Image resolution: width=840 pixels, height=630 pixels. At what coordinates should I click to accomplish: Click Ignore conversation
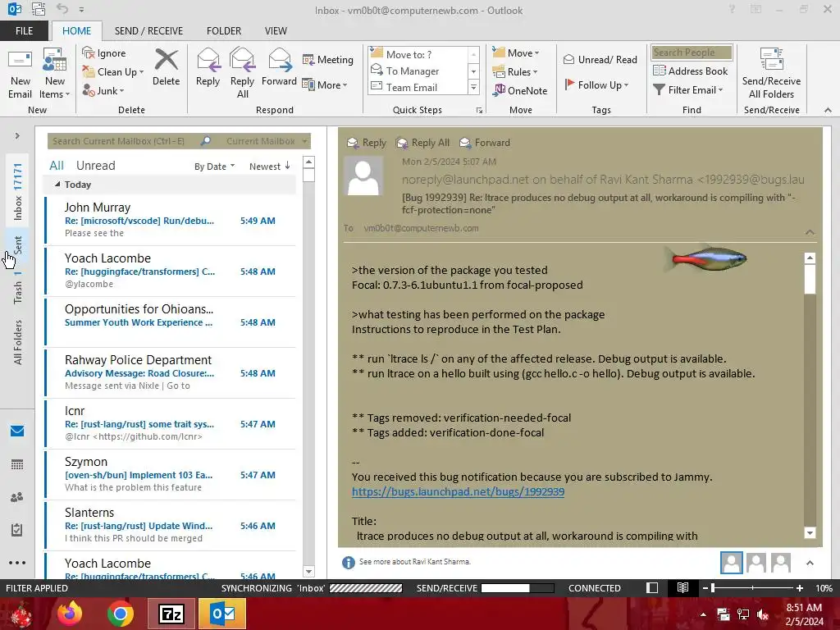pyautogui.click(x=104, y=53)
